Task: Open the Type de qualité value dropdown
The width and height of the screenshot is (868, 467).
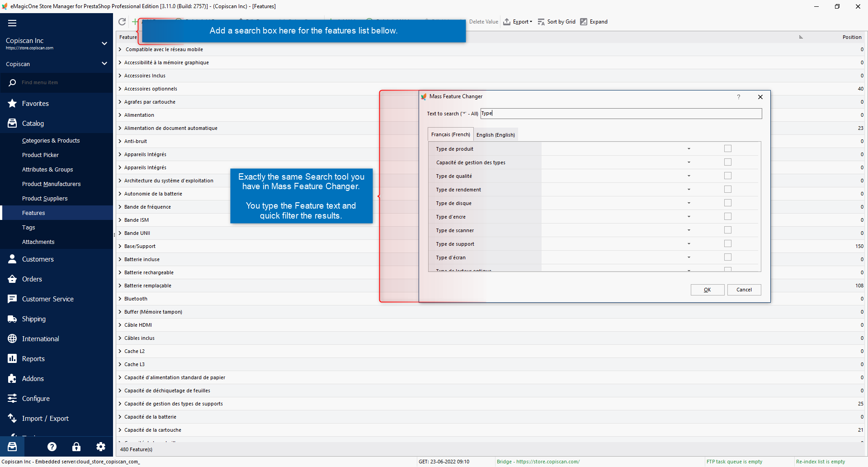Action: tap(689, 176)
